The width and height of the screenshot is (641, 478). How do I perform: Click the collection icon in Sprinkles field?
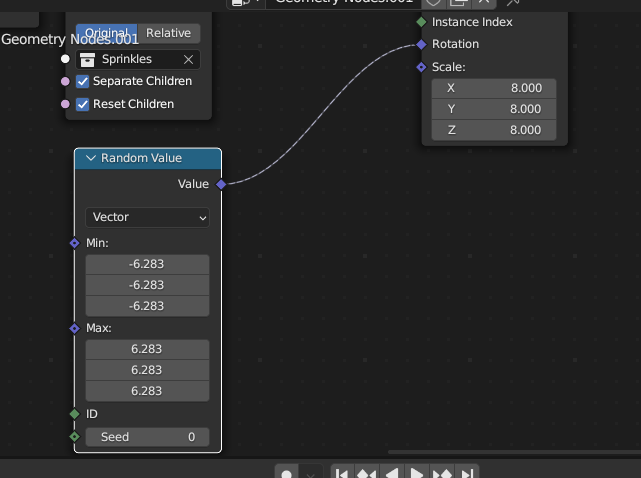[87, 60]
